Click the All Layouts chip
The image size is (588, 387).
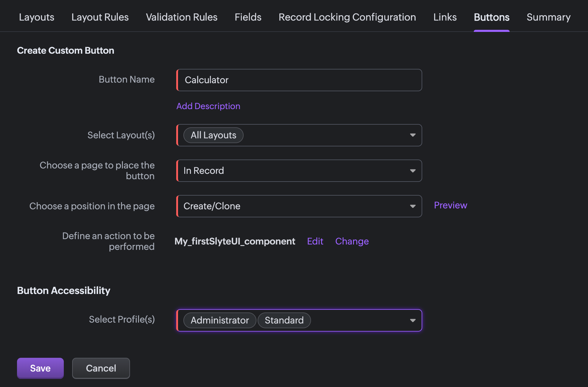tap(213, 135)
